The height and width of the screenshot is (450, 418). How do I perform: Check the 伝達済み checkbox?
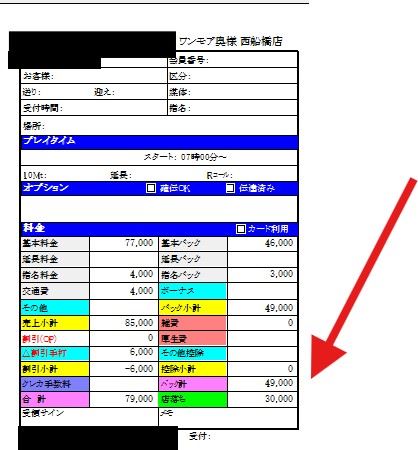point(230,188)
